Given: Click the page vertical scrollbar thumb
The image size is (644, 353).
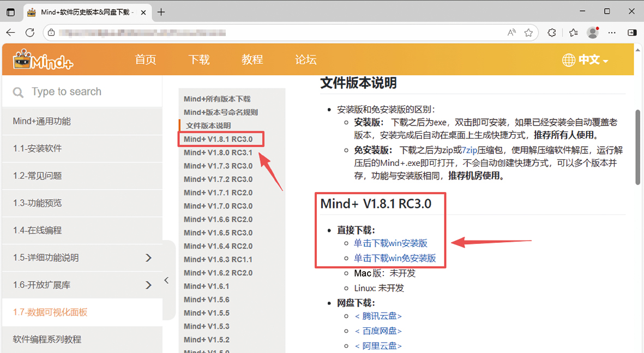Looking at the screenshot, I should tap(637, 147).
